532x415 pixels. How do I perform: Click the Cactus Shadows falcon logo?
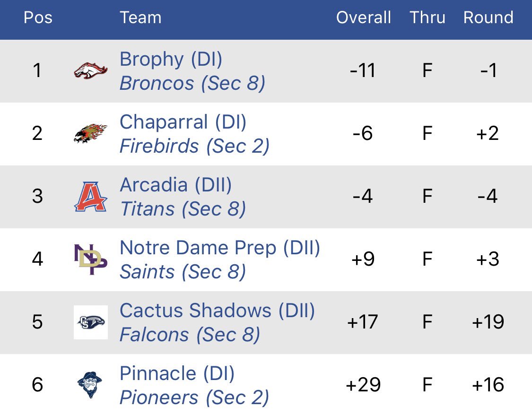[91, 322]
